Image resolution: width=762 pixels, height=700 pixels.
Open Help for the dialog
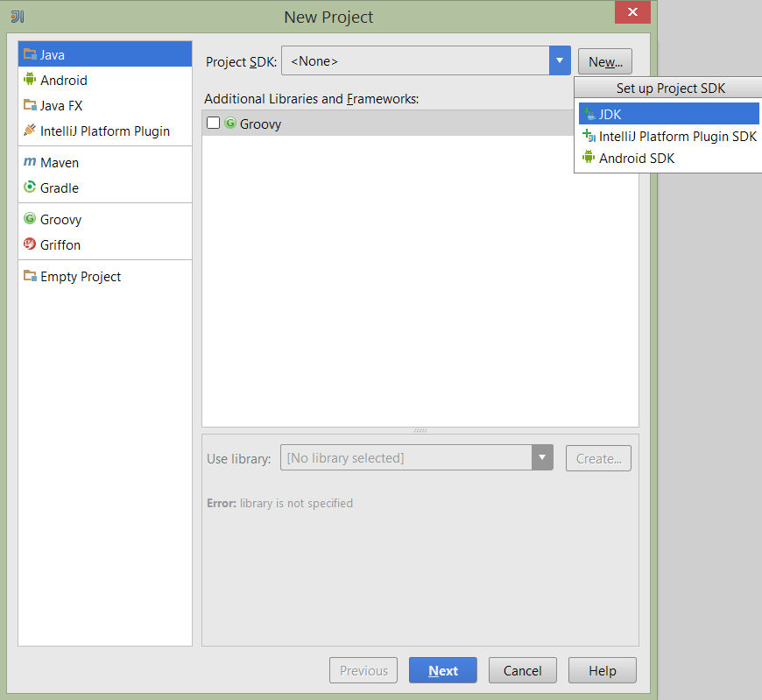pyautogui.click(x=602, y=669)
